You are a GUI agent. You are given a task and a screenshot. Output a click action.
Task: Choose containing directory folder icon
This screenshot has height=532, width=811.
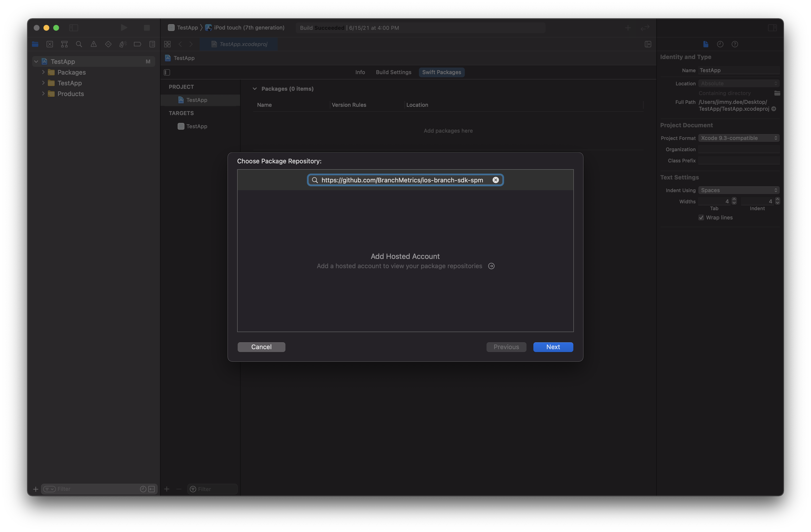click(x=777, y=93)
